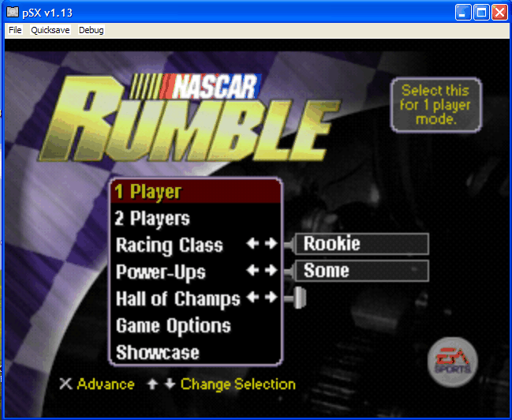Screen dimensions: 512x420
Task: Click the Advance hint text
Action: [x=106, y=384]
